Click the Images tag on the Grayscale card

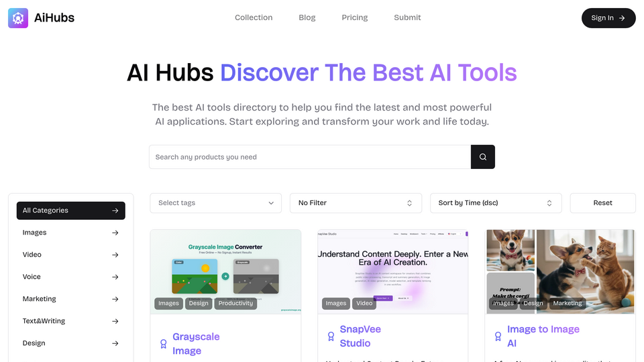[x=169, y=303]
